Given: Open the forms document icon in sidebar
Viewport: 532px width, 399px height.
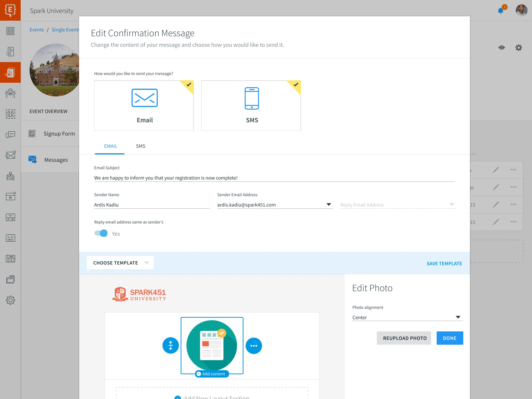Looking at the screenshot, I should (10, 52).
